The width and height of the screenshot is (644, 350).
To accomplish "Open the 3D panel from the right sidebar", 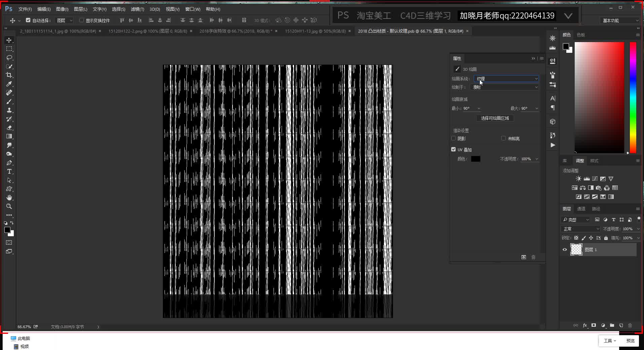I will point(553,121).
